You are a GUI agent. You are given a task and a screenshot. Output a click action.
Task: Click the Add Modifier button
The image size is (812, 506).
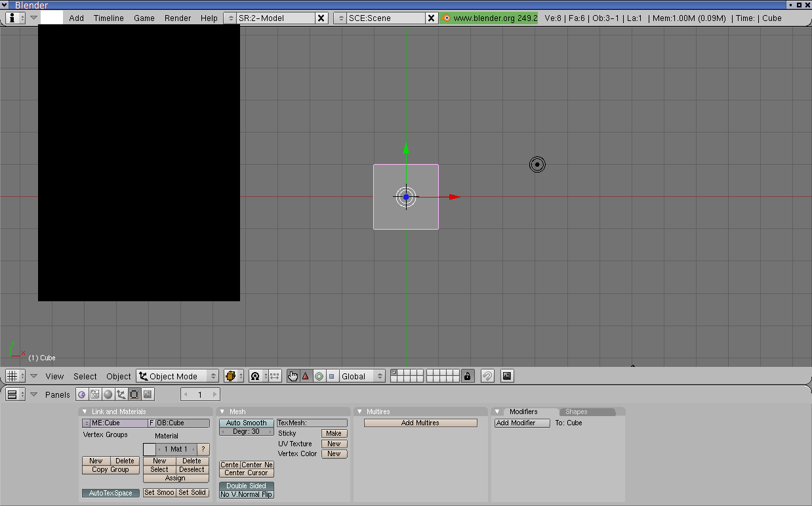(x=522, y=423)
